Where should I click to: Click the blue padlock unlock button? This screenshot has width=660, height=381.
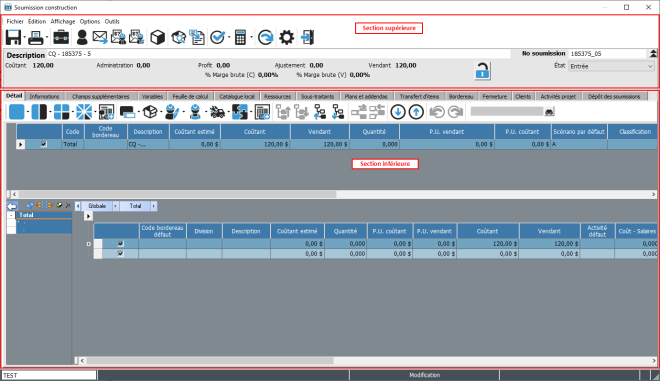pyautogui.click(x=482, y=71)
